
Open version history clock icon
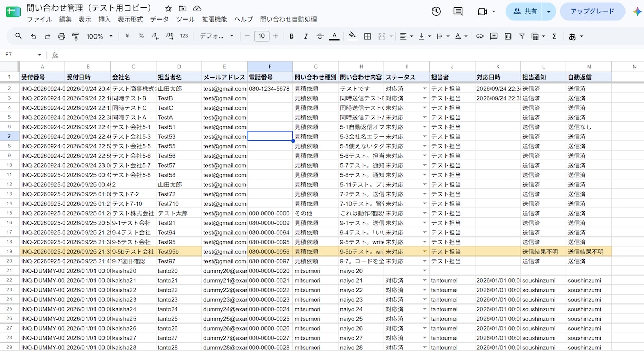tap(436, 12)
